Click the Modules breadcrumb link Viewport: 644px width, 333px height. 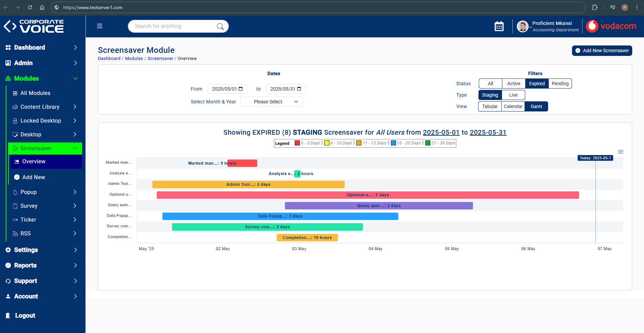(134, 59)
